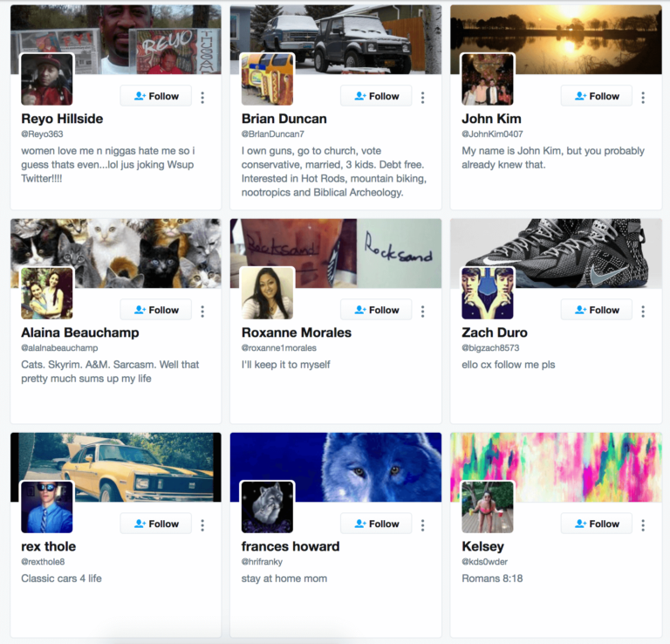Follow Brian Duncan
Viewport: 670px width, 644px height.
point(376,96)
